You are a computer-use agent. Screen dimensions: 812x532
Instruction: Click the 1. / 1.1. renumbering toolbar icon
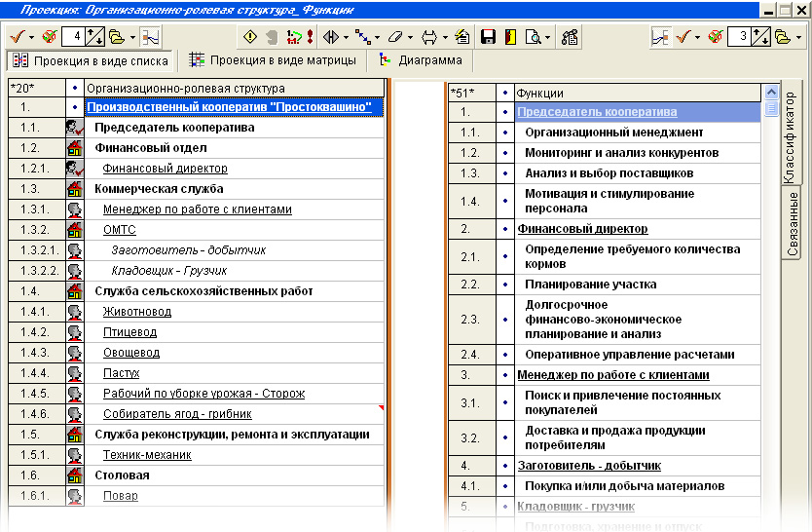coord(294,37)
